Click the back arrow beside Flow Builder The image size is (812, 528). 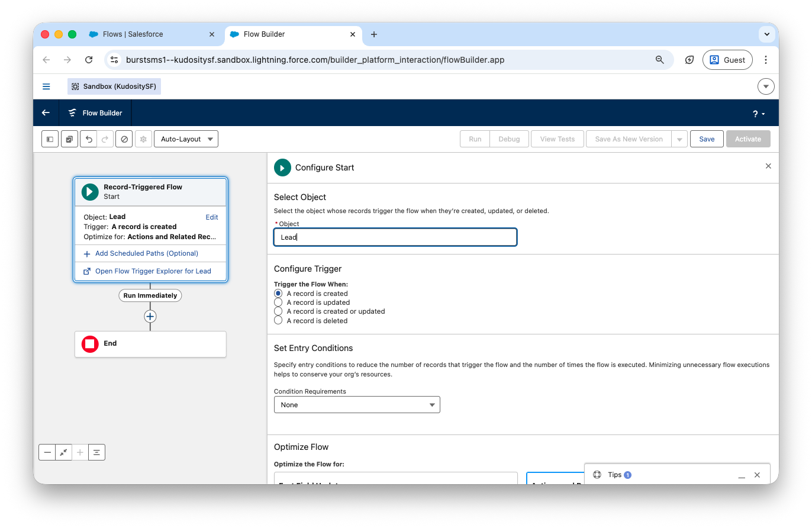(46, 113)
